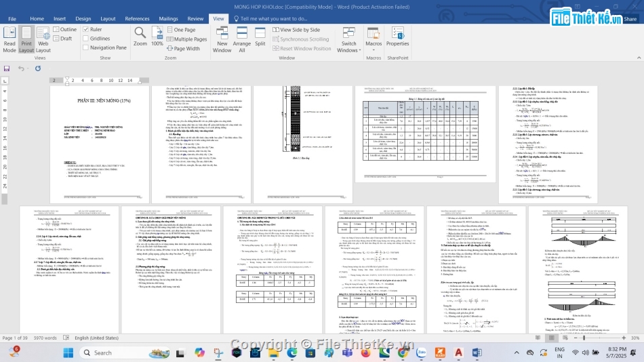Undo the last action
The image size is (644, 362).
(20, 68)
